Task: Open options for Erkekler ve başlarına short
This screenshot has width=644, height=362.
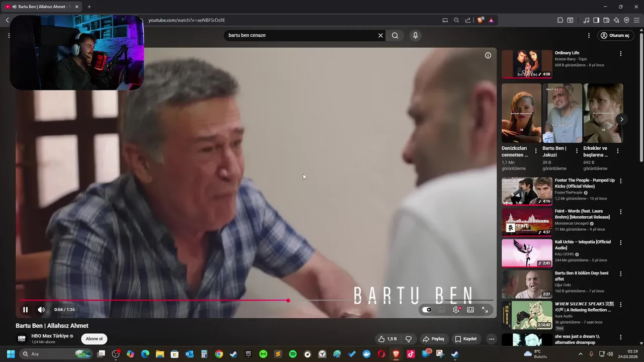Action: tap(617, 151)
